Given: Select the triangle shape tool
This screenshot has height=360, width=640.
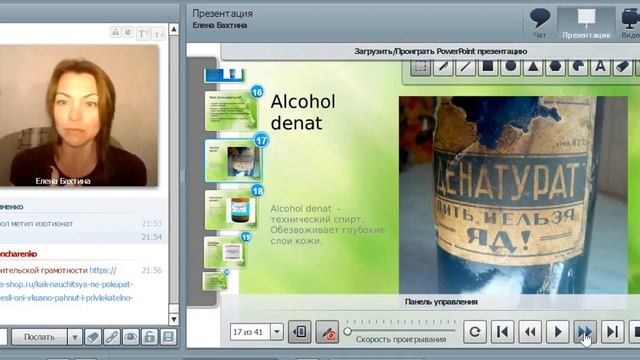Looking at the screenshot, I should 533,67.
